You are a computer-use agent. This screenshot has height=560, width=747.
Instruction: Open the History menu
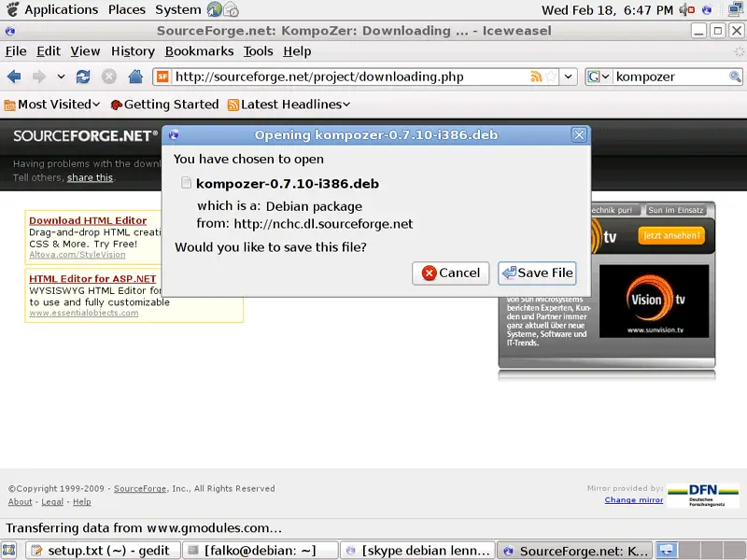pyautogui.click(x=133, y=51)
